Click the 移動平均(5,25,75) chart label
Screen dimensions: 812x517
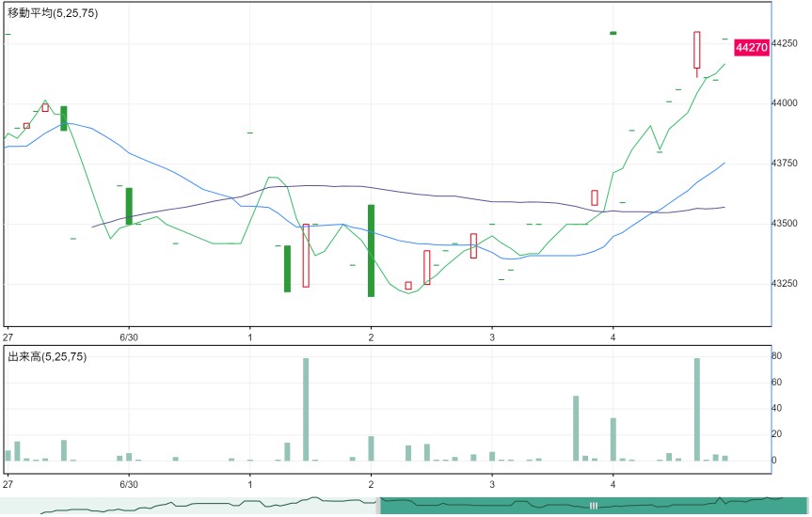pos(53,13)
